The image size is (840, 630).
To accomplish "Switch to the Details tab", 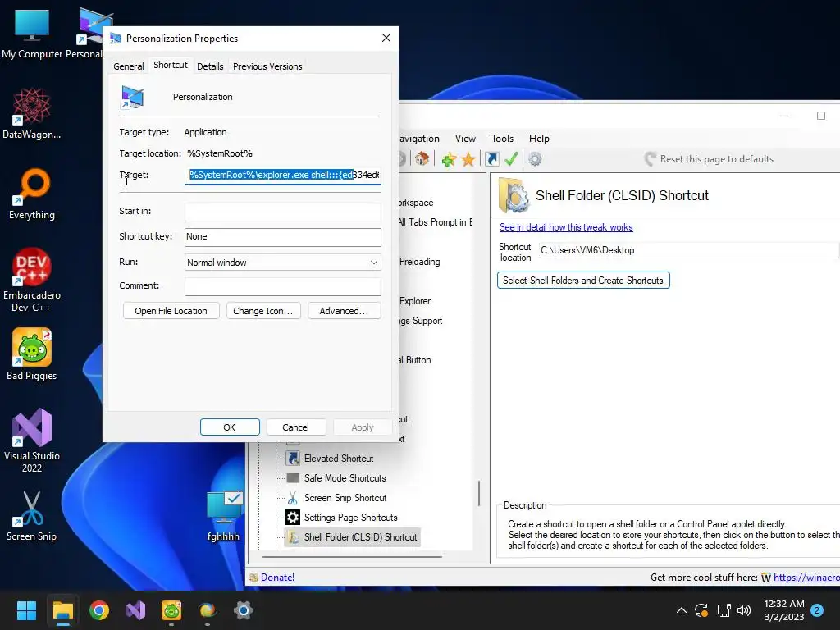I will tap(210, 66).
